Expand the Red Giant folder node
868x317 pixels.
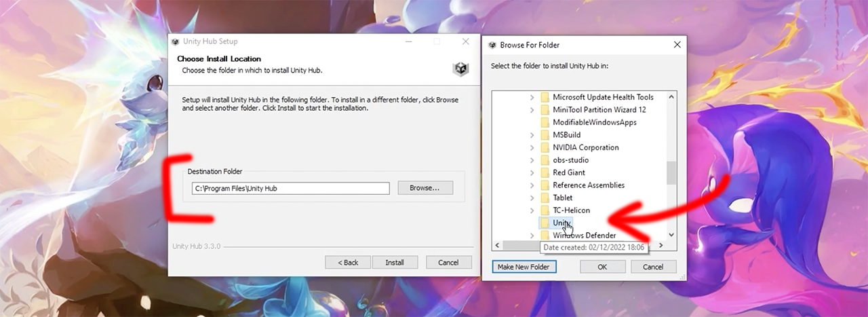click(532, 172)
